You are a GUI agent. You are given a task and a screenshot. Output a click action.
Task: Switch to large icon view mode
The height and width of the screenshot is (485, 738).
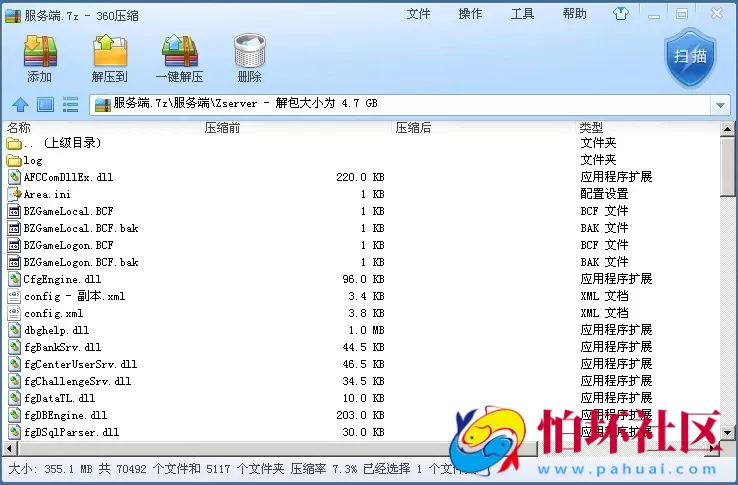[x=45, y=104]
